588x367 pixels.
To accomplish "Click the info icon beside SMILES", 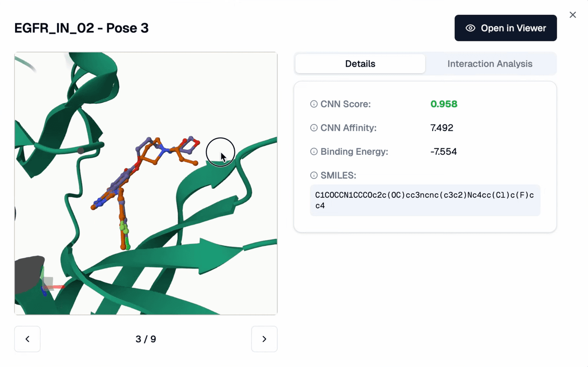I will click(313, 175).
